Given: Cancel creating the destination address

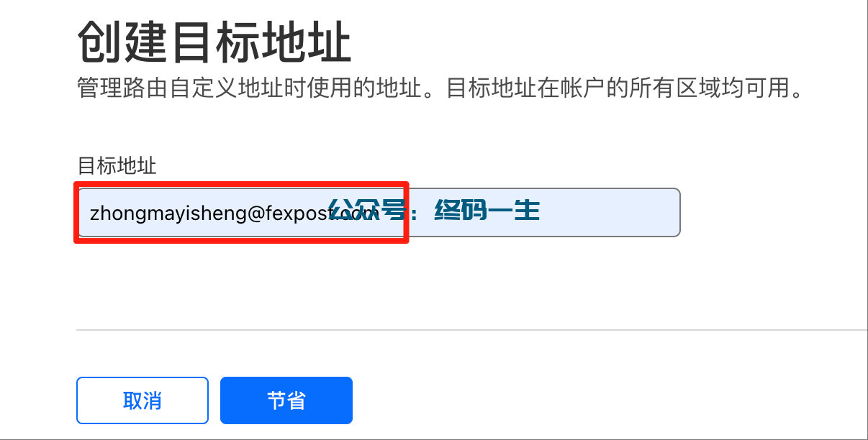Looking at the screenshot, I should click(x=143, y=400).
